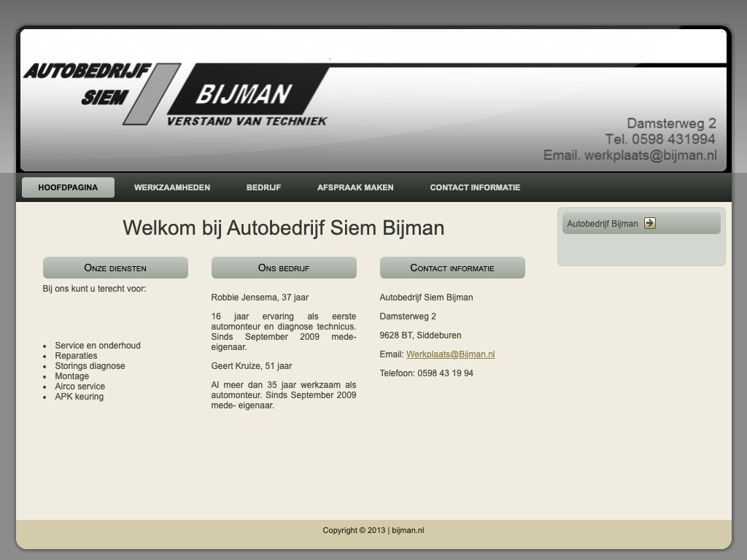
Task: Click the Werkplaats@Bijman.nl email link
Action: pos(450,354)
